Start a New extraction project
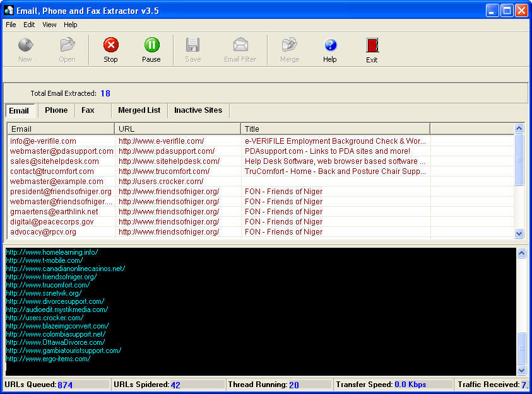Screen dimensions: 532x394 coord(25,49)
